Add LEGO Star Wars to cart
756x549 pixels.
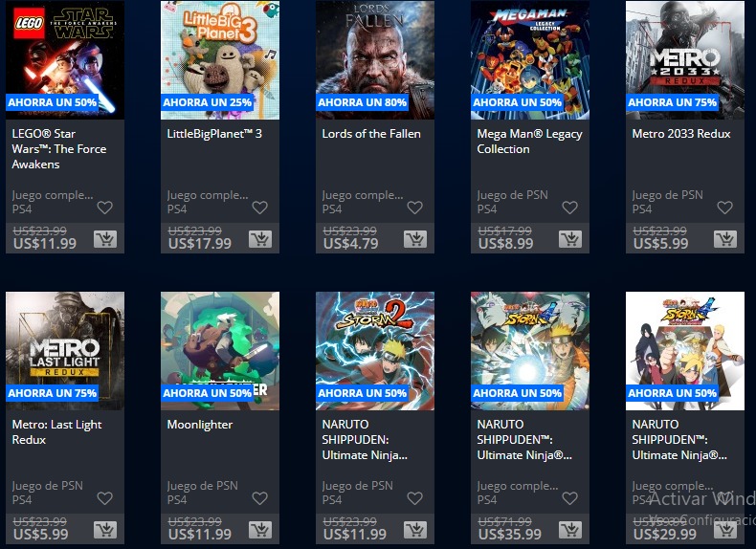pyautogui.click(x=105, y=239)
